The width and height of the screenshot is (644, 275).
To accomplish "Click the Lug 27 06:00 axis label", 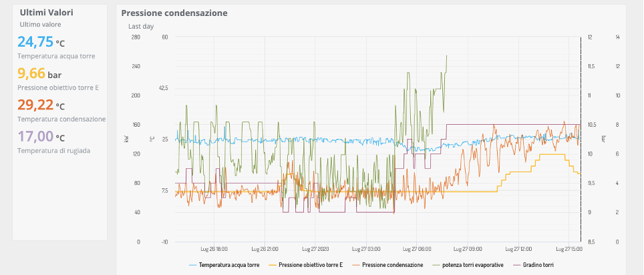I will [417, 249].
